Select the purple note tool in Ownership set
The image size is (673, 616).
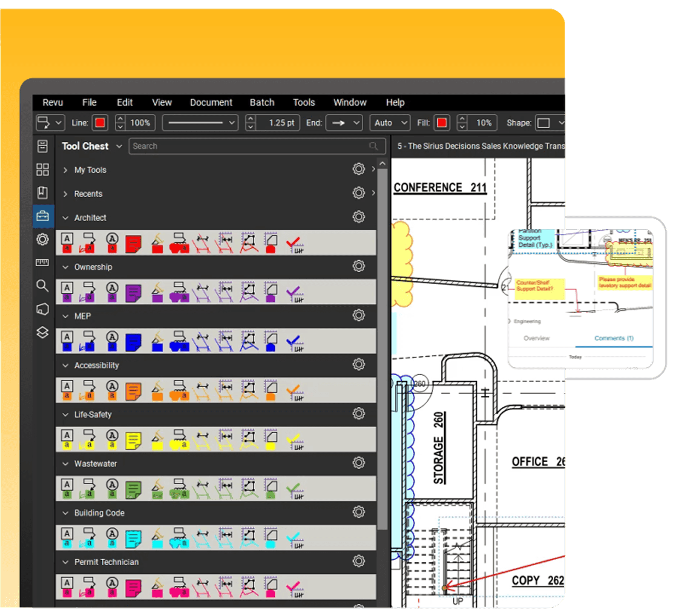click(133, 293)
